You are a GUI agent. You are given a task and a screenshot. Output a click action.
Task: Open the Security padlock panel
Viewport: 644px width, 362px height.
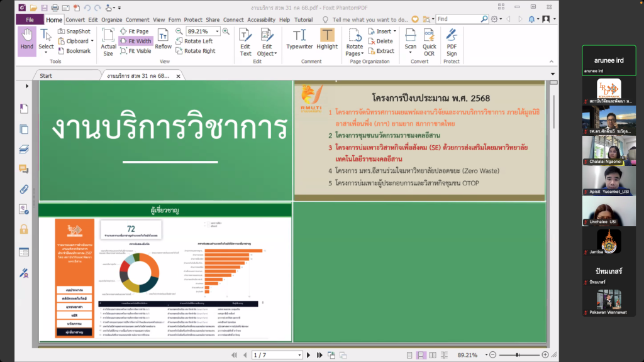pos(24,229)
